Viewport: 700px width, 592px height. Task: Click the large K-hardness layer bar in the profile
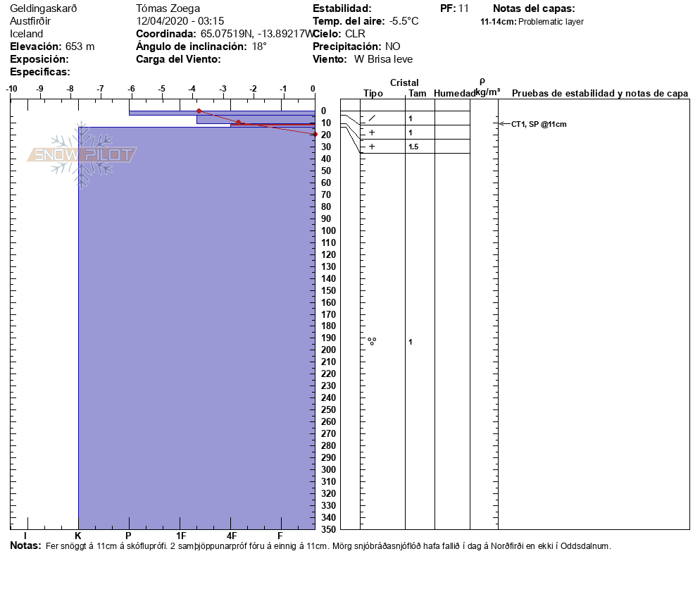pos(197,328)
